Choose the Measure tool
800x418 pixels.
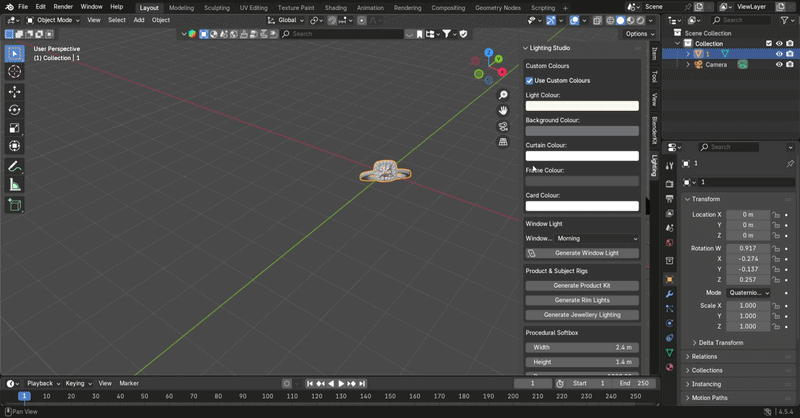tap(14, 185)
